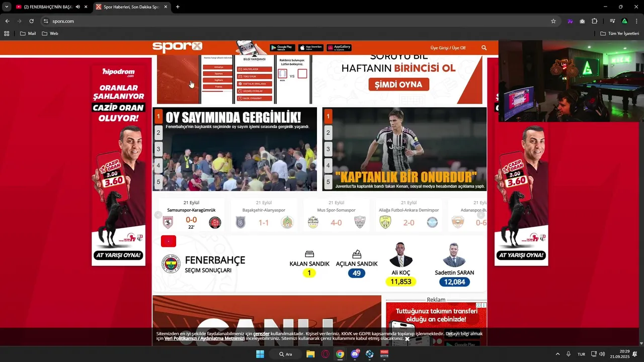Open the 7TV extension icon
Image resolution: width=644 pixels, height=362 pixels.
(570, 21)
